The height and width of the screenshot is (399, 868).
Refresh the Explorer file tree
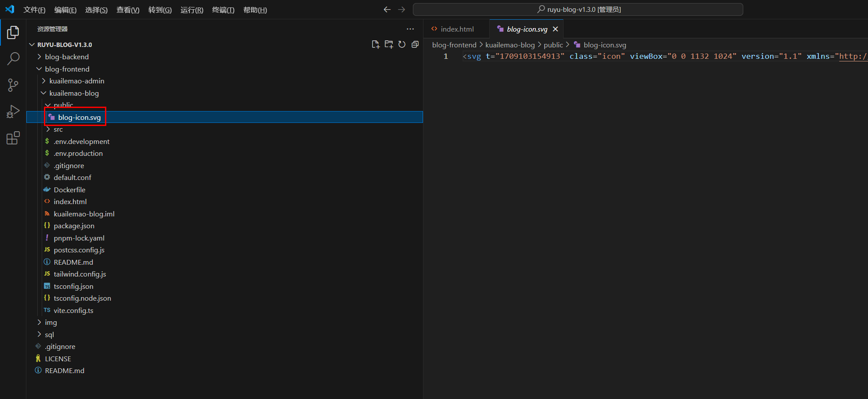pos(402,44)
